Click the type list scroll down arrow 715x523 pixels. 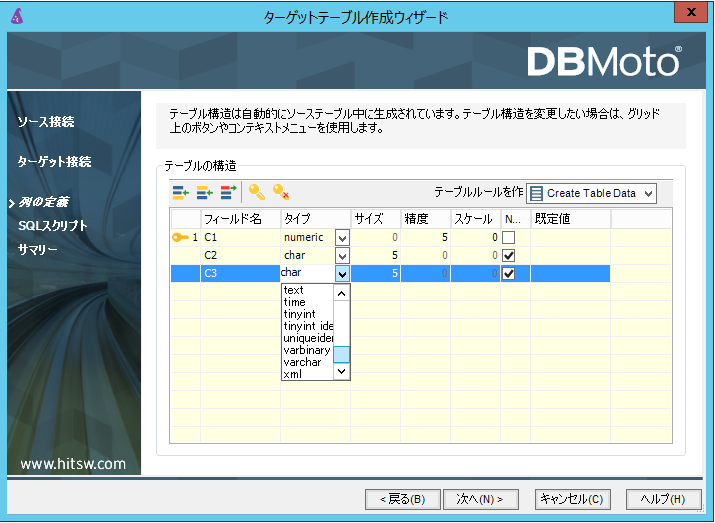342,371
